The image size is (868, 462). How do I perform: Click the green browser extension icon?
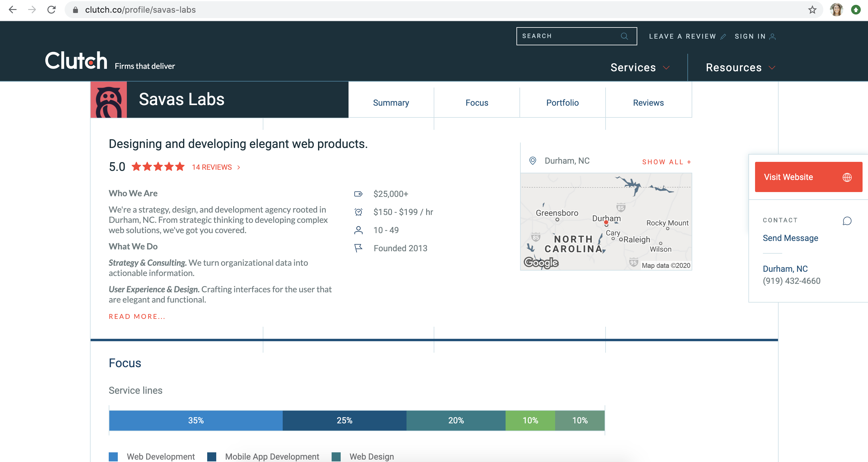pyautogui.click(x=856, y=10)
